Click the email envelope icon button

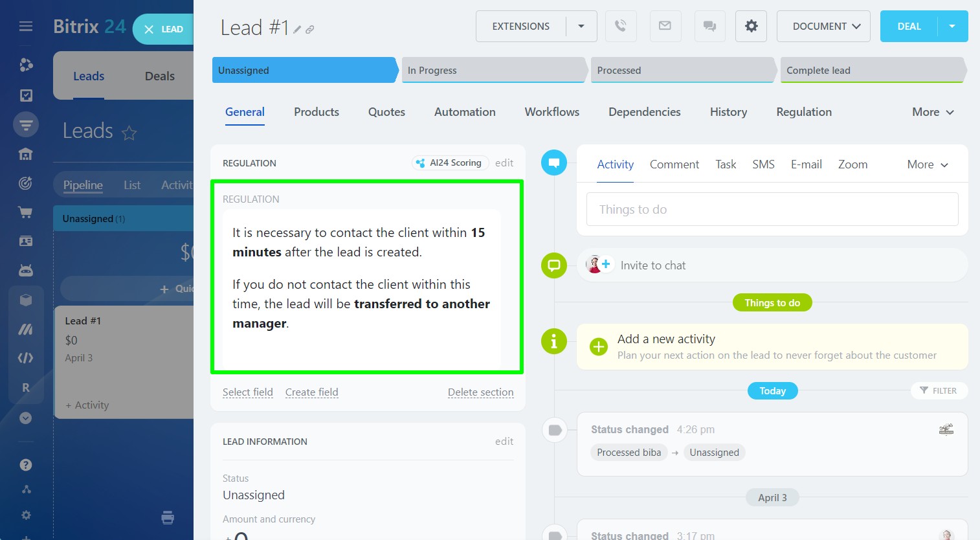(665, 27)
